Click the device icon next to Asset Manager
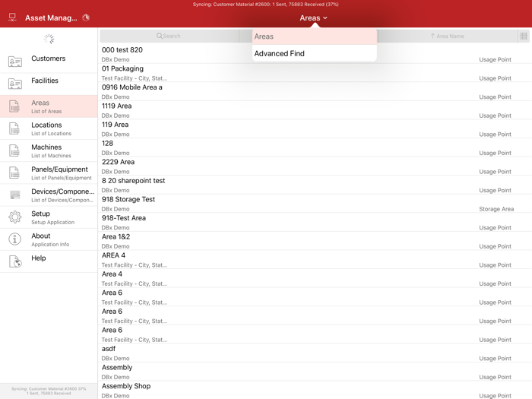This screenshot has height=399, width=532. [13, 17]
